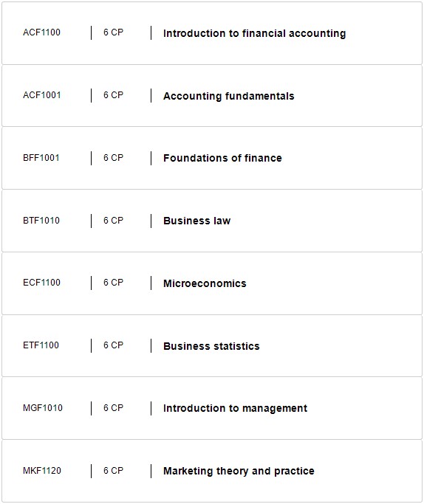Click the BFF1001 unit code

click(41, 158)
